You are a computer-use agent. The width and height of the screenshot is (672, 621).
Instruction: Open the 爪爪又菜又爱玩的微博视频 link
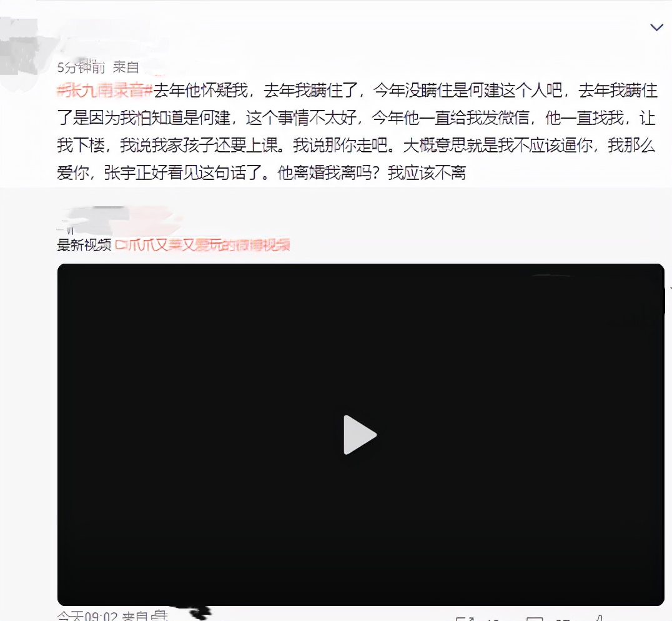203,245
